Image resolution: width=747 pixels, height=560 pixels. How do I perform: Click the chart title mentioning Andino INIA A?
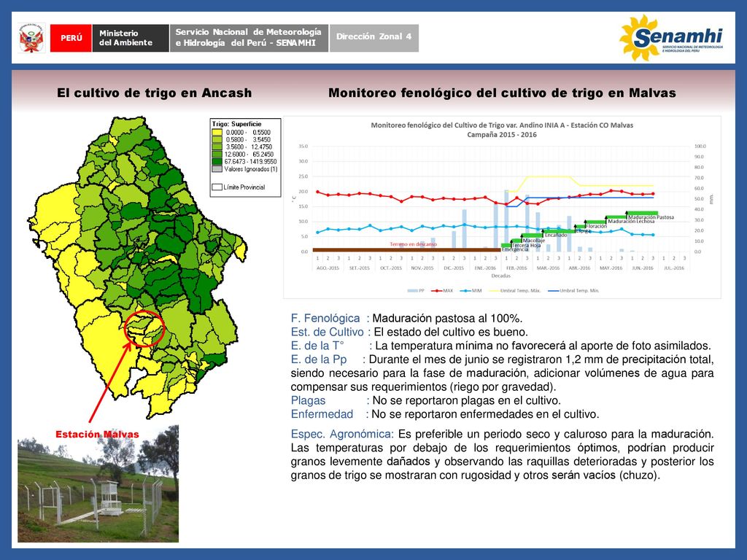(502, 125)
